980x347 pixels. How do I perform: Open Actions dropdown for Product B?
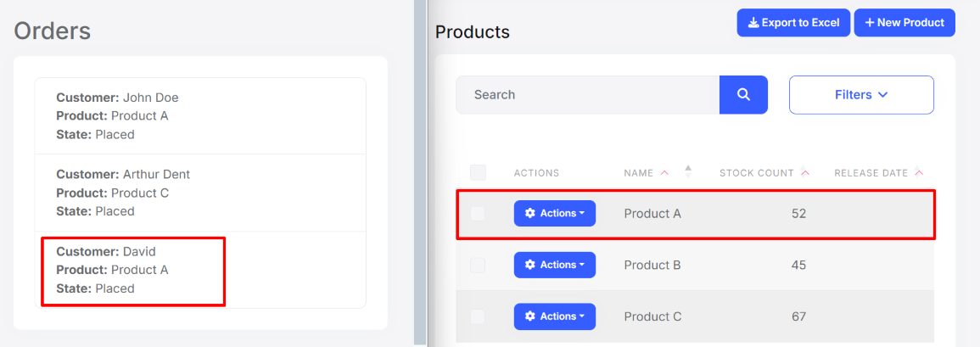555,266
